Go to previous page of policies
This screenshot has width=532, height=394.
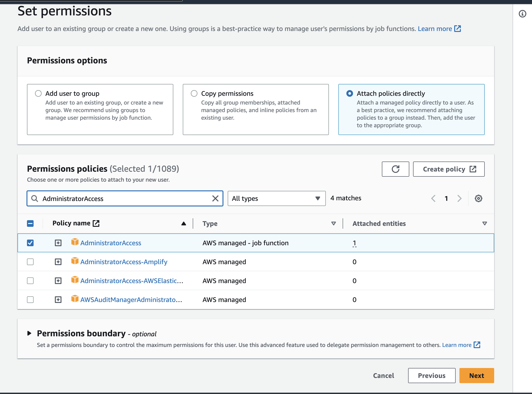[x=433, y=198]
